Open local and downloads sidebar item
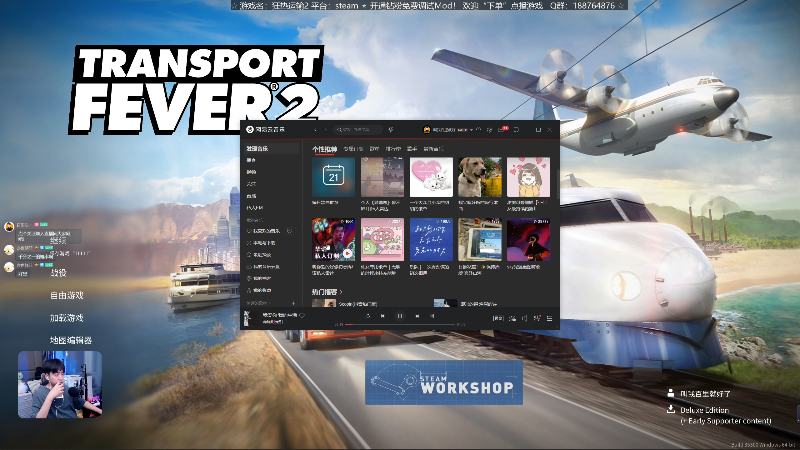800x450 pixels. (x=261, y=243)
